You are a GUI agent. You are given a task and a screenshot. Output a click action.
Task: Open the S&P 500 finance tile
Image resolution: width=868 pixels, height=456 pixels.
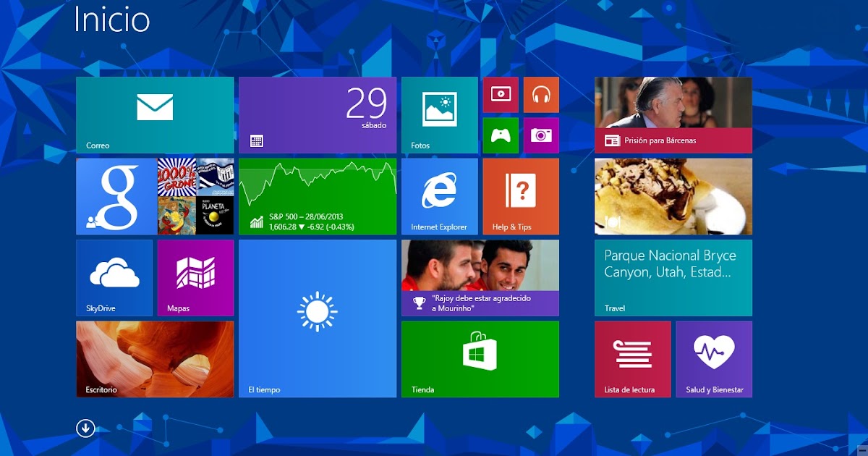pos(318,196)
